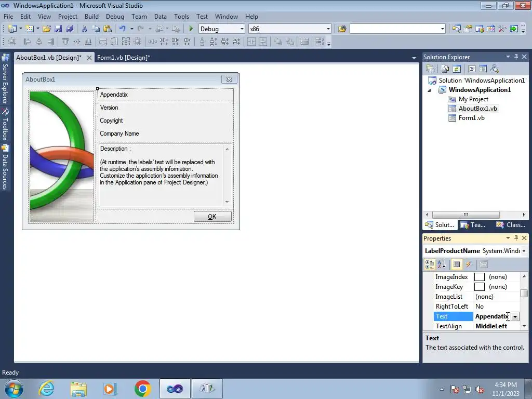The height and width of the screenshot is (399, 532).
Task: Click the Align Tops layout icon
Action: pyautogui.click(x=65, y=42)
